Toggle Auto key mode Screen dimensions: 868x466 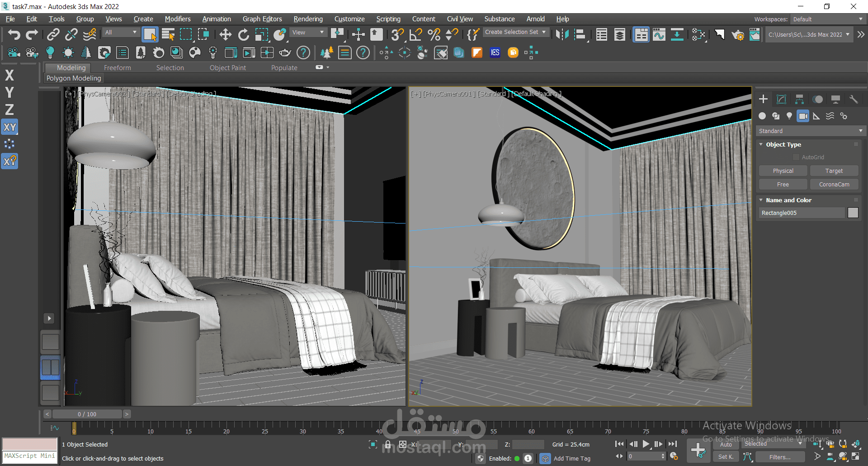pyautogui.click(x=726, y=444)
